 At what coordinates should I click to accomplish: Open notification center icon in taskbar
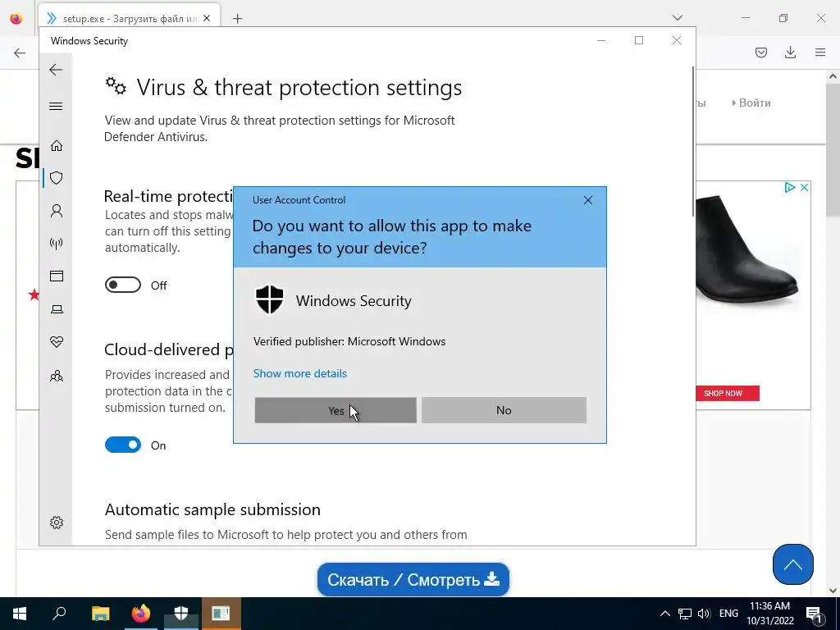(x=815, y=614)
